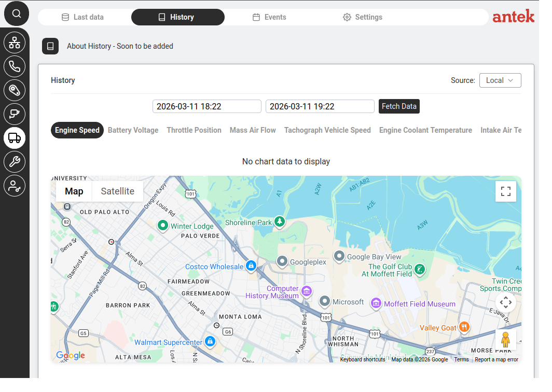Go to the Last data tab
This screenshot has width=552, height=392.
(82, 17)
